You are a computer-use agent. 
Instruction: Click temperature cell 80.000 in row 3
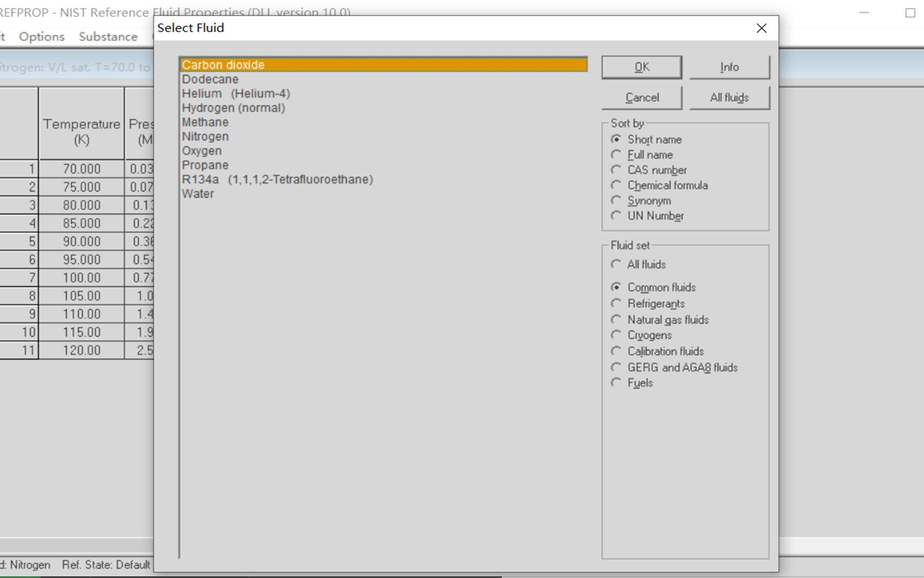81,206
